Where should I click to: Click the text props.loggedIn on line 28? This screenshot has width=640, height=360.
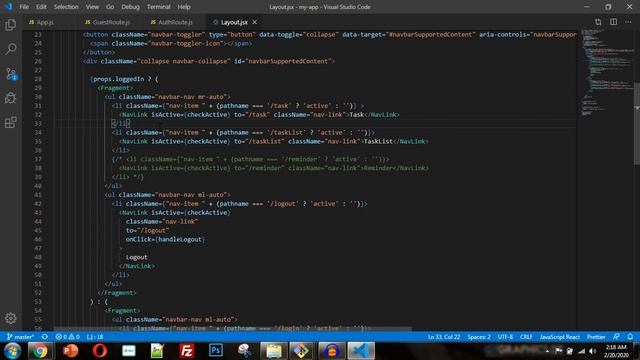[119, 79]
